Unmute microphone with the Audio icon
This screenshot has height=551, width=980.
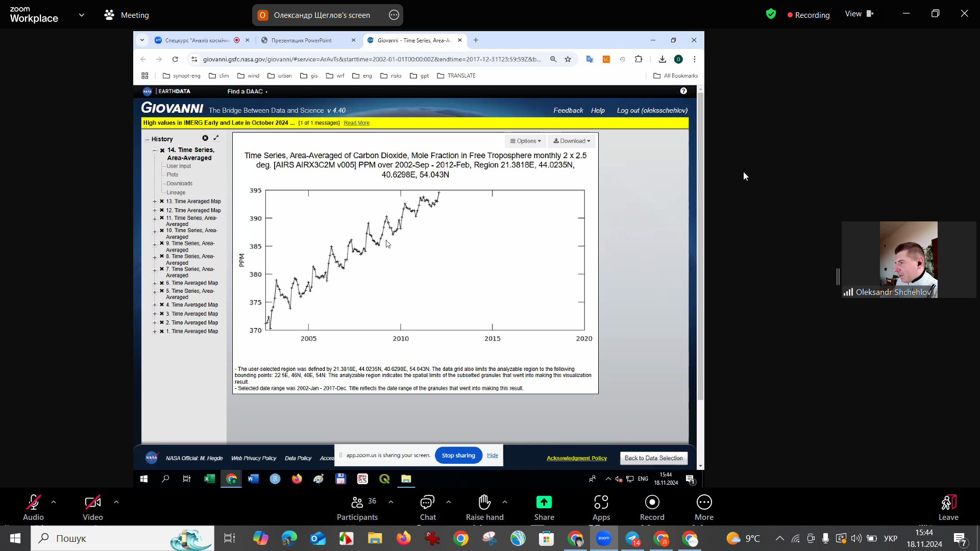point(33,503)
